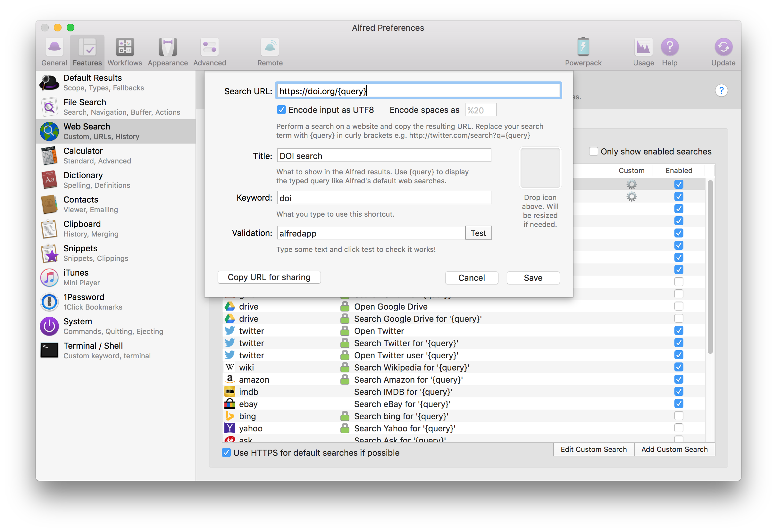Click the Enabled column header

pyautogui.click(x=678, y=171)
